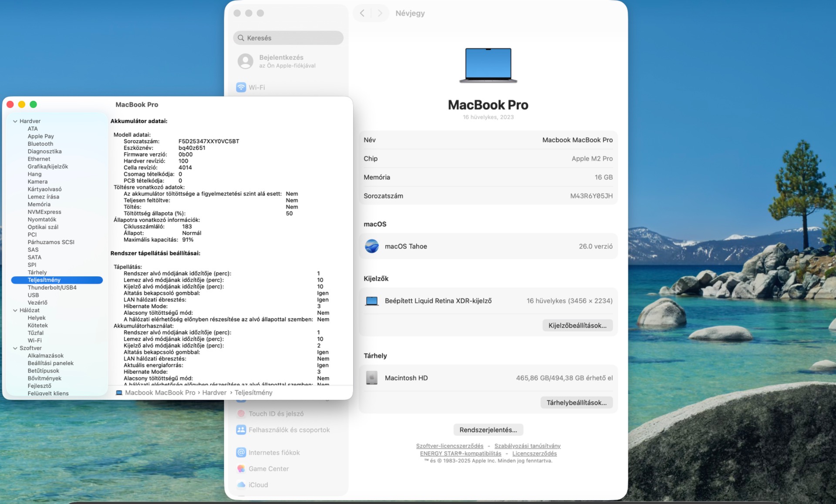Open the Memória hardware entry
This screenshot has height=504, width=836.
[39, 205]
